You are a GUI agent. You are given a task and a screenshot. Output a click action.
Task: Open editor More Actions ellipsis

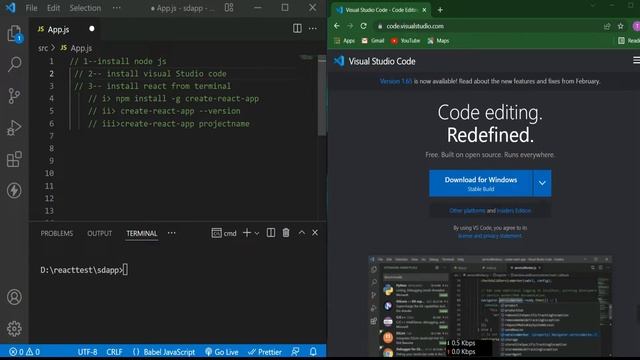coord(313,29)
